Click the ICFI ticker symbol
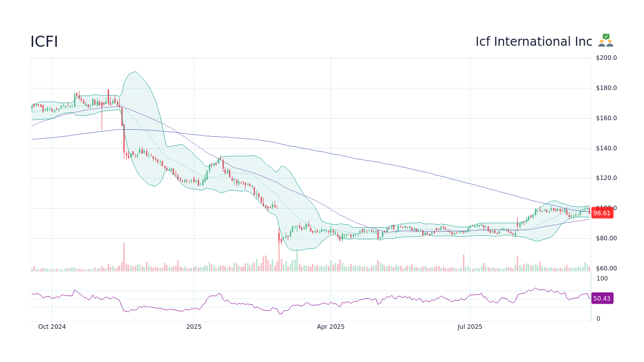This screenshot has width=644, height=362. pyautogui.click(x=44, y=42)
